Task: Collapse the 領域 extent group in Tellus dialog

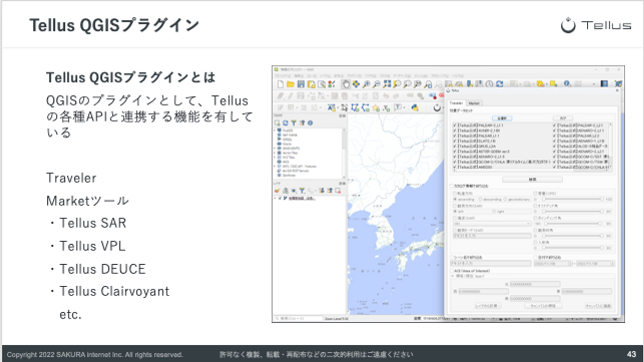Action: 452,276
